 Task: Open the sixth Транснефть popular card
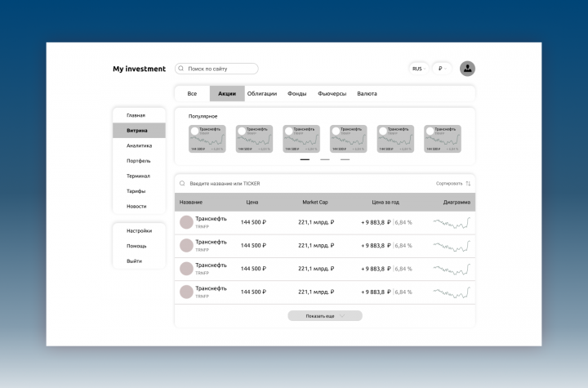(443, 139)
